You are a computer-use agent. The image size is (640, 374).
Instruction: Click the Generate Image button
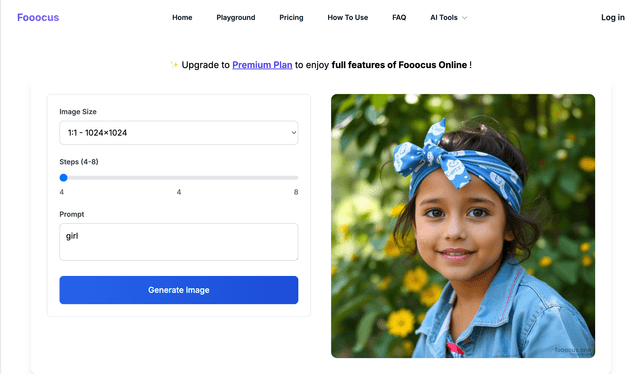click(x=179, y=290)
